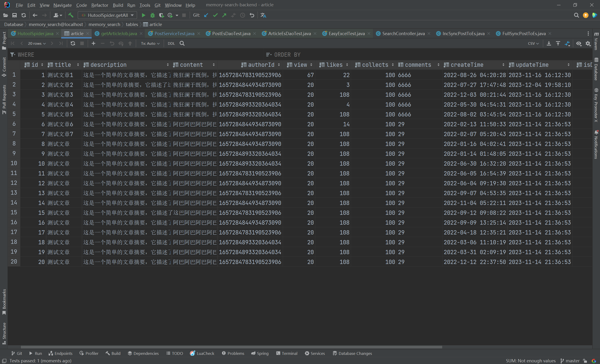This screenshot has height=364, width=600.
Task: Toggle the Commit tool window
Action: [x=4, y=67]
